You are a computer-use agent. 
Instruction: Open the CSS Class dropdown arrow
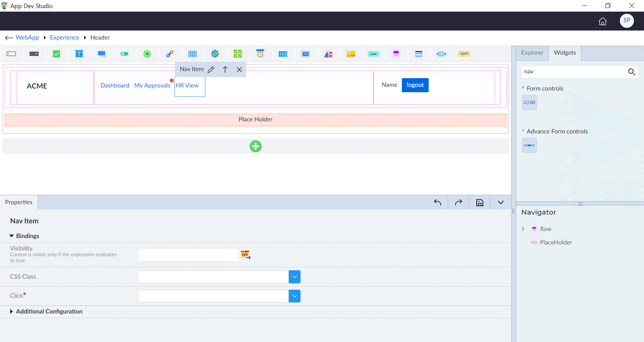(294, 277)
